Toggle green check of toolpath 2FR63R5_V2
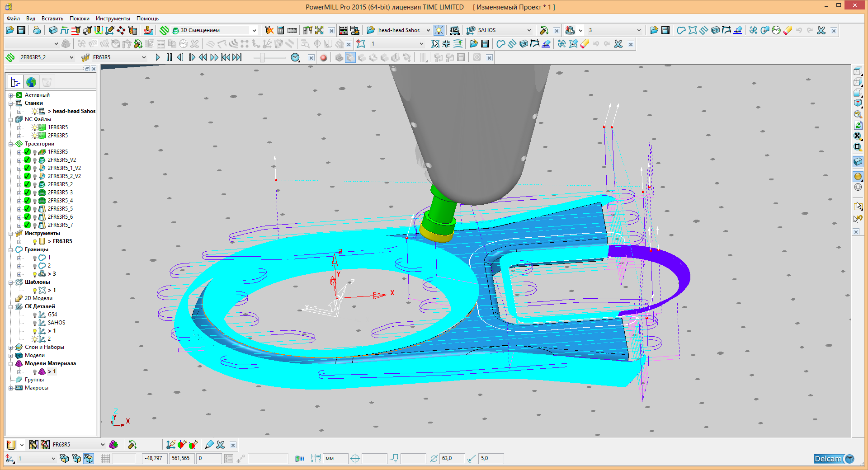The height and width of the screenshot is (470, 868). click(x=28, y=160)
